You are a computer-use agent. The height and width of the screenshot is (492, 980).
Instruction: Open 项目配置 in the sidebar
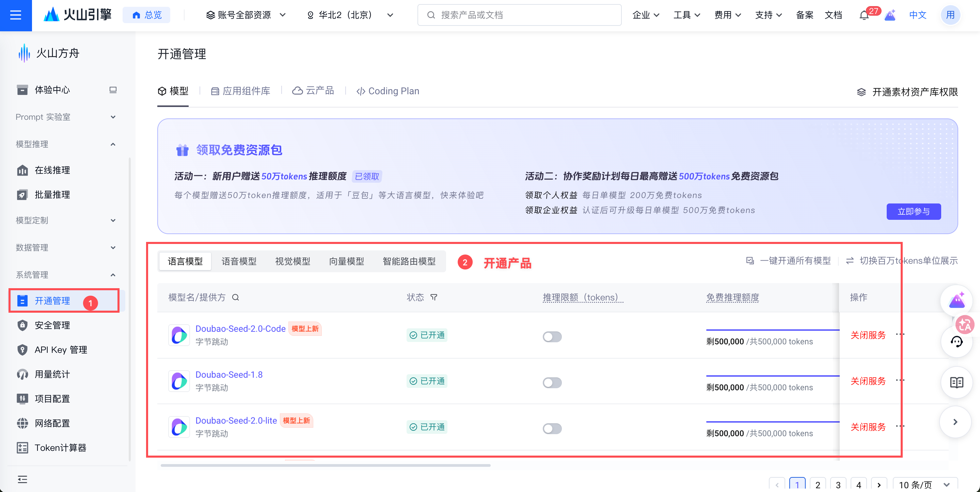click(52, 398)
